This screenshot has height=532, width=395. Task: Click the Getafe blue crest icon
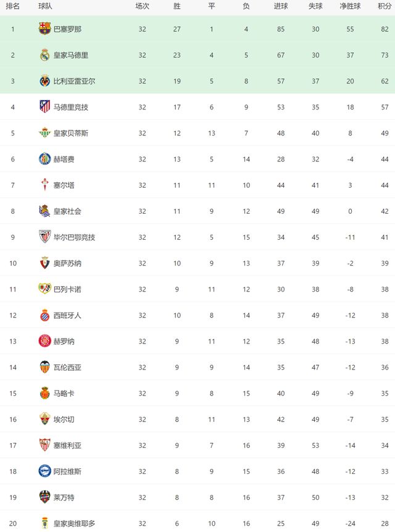pyautogui.click(x=44, y=159)
